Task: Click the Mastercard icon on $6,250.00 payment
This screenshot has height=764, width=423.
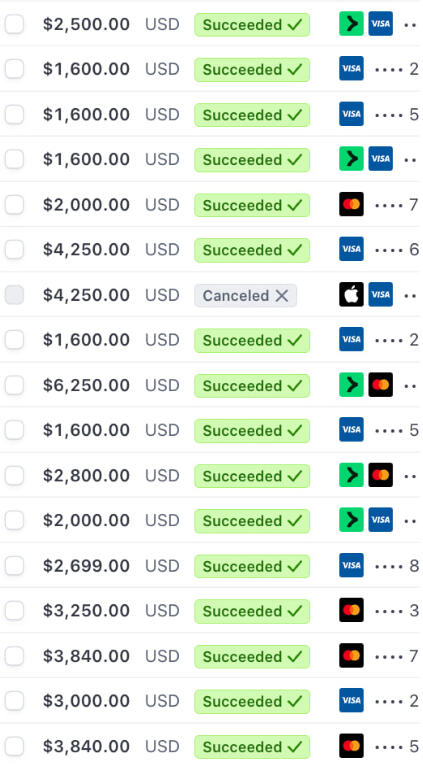Action: 381,385
